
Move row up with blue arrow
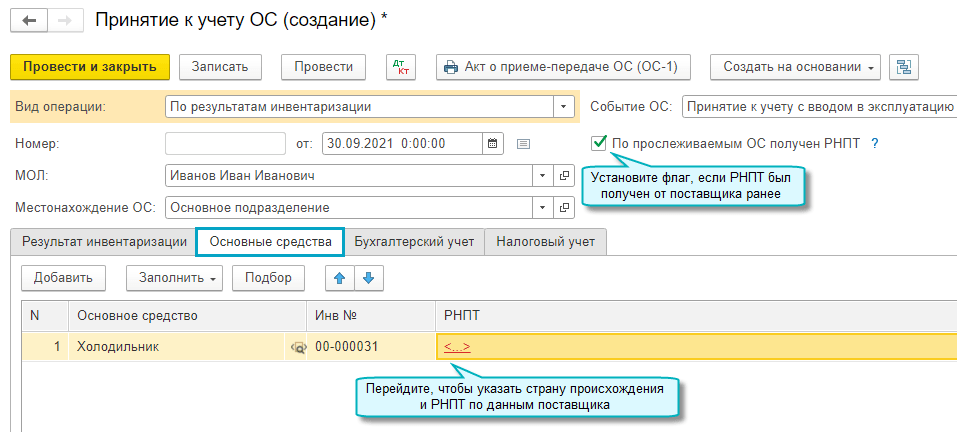coord(340,278)
